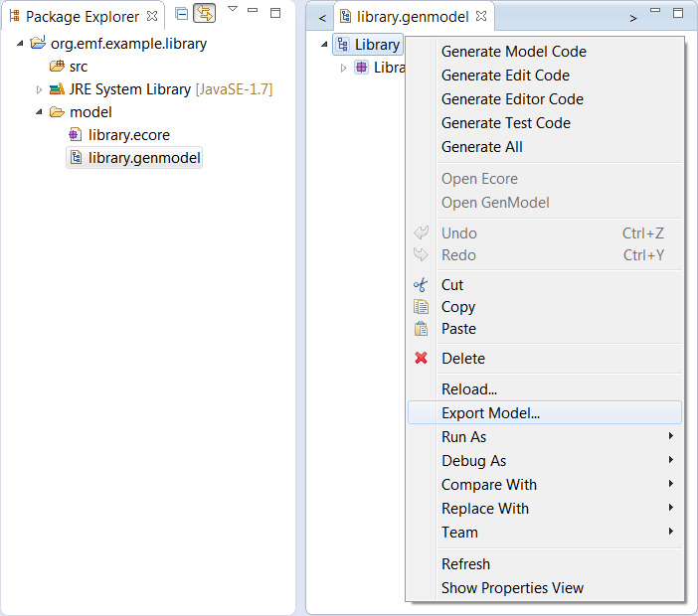This screenshot has height=616, width=698.
Task: Show previous editor tabs with left chevron
Action: coord(323,18)
